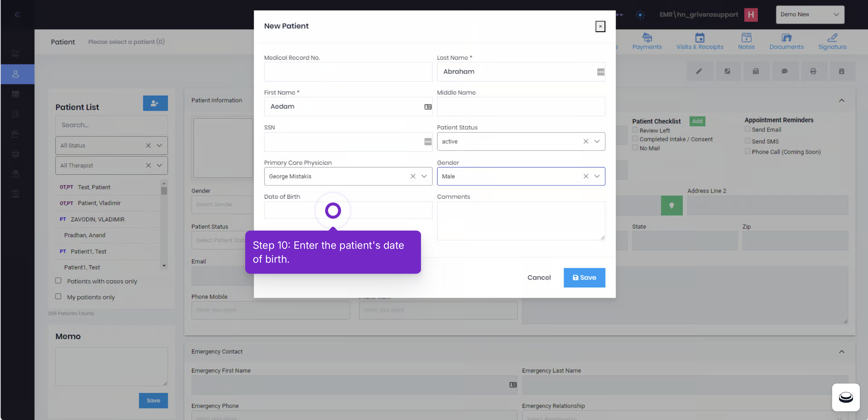This screenshot has height=420, width=868.
Task: Open the Documents tab
Action: coord(786,41)
